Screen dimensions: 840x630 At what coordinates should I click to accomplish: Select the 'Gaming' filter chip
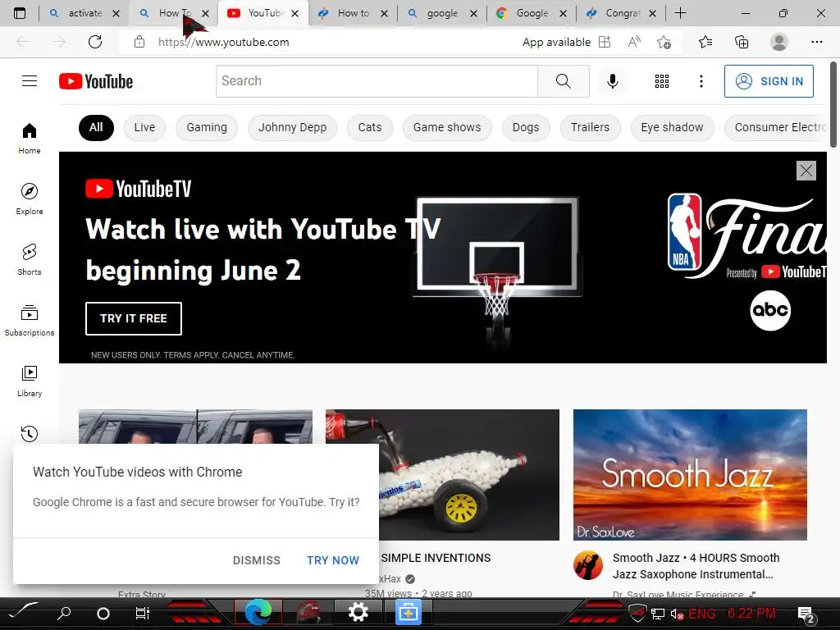click(x=207, y=127)
